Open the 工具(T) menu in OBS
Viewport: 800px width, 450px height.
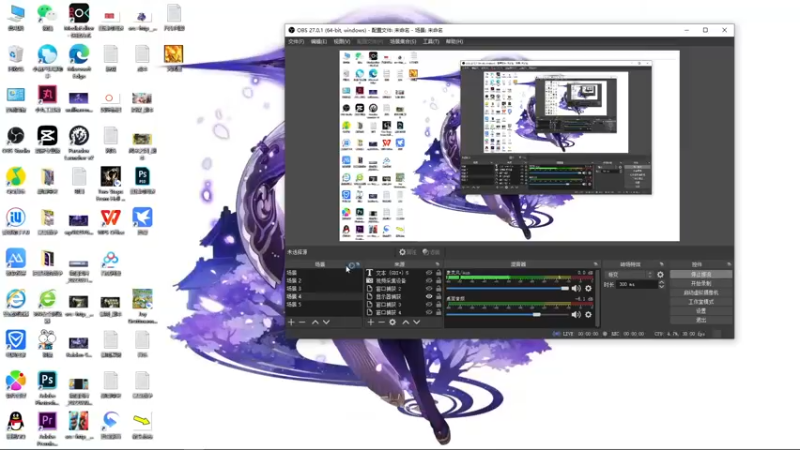(x=431, y=41)
